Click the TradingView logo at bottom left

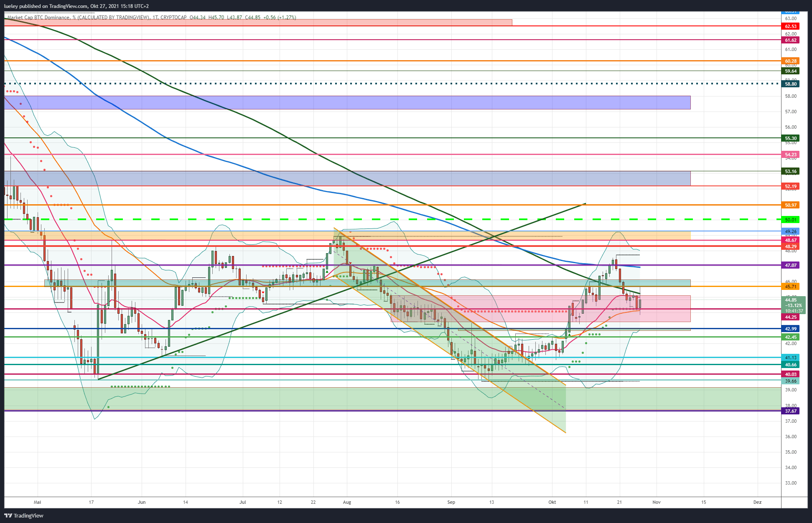tap(24, 515)
